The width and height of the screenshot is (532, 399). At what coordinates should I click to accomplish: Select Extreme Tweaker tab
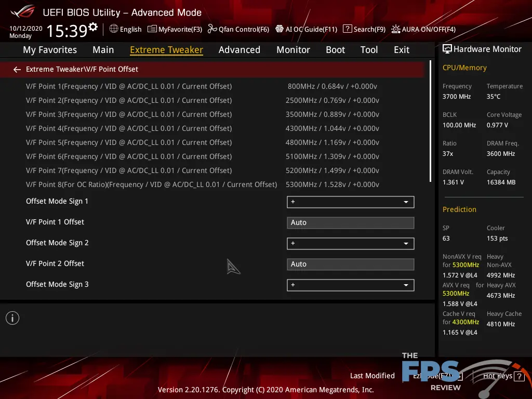[167, 50]
